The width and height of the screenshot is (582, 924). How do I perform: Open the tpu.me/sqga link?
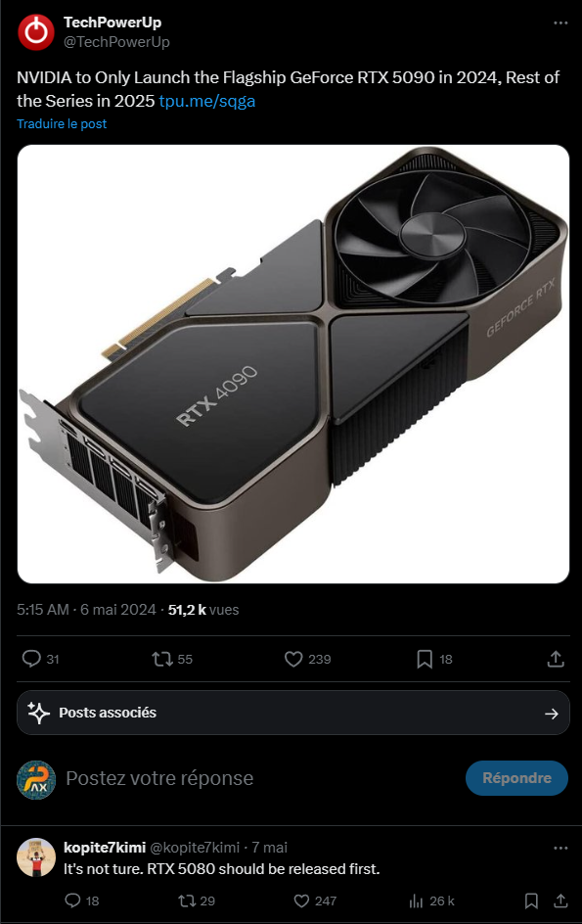[x=206, y=101]
